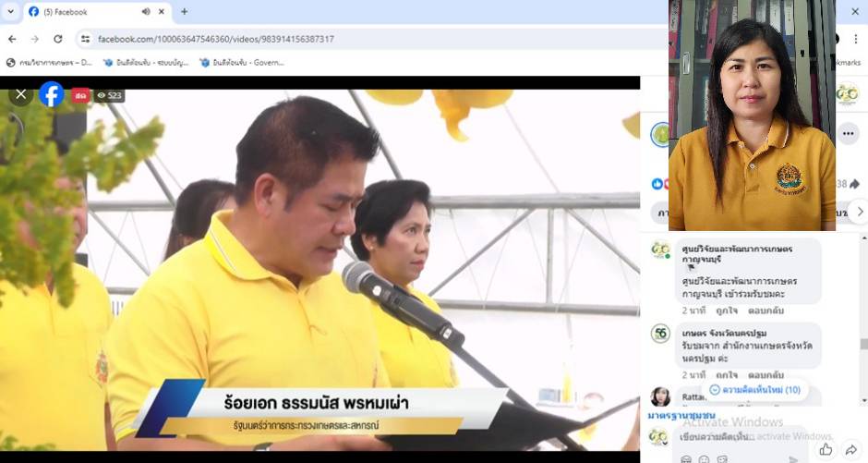The image size is (868, 463).
Task: Click the like reaction icon summary
Action: [x=657, y=184]
